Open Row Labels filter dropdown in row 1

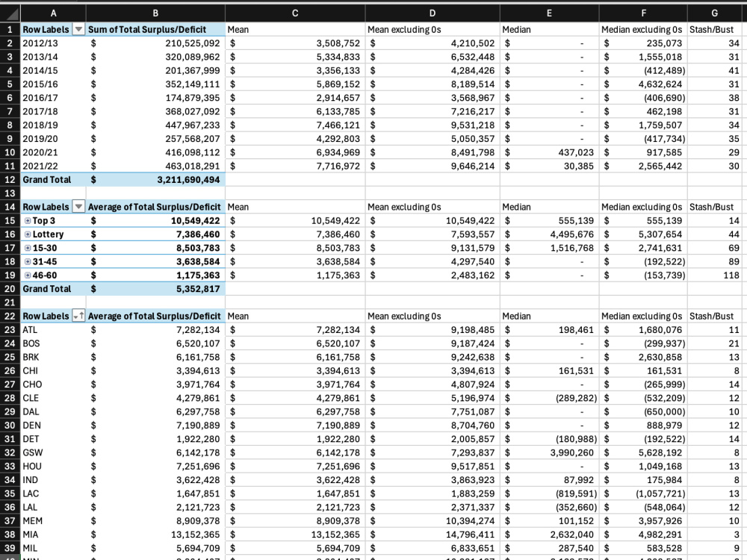click(x=78, y=30)
